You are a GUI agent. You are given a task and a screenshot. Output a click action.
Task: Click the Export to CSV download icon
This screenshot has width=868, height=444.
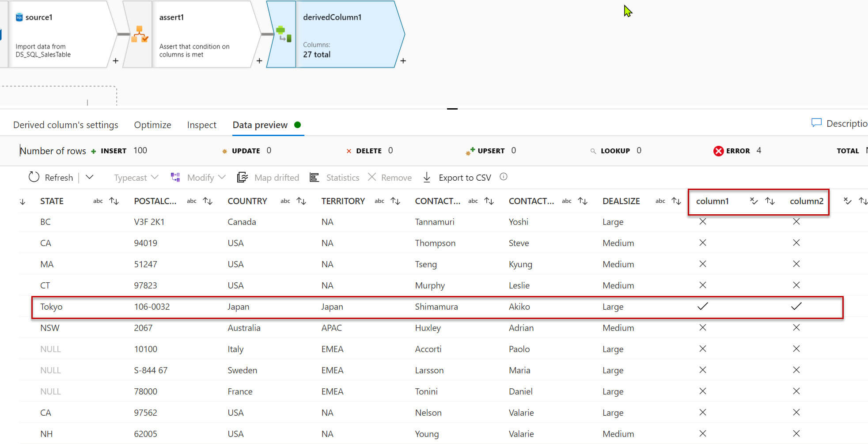[427, 178]
